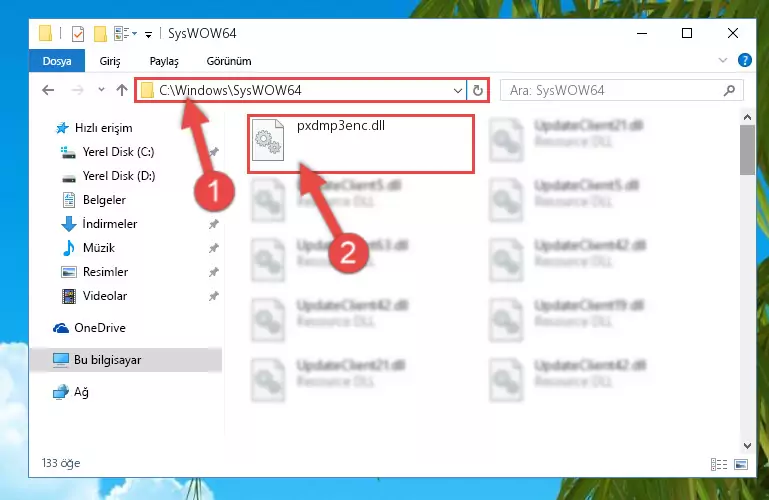Image resolution: width=769 pixels, height=500 pixels.
Task: Open Yerel Disk (C:) in sidebar
Action: 118,152
